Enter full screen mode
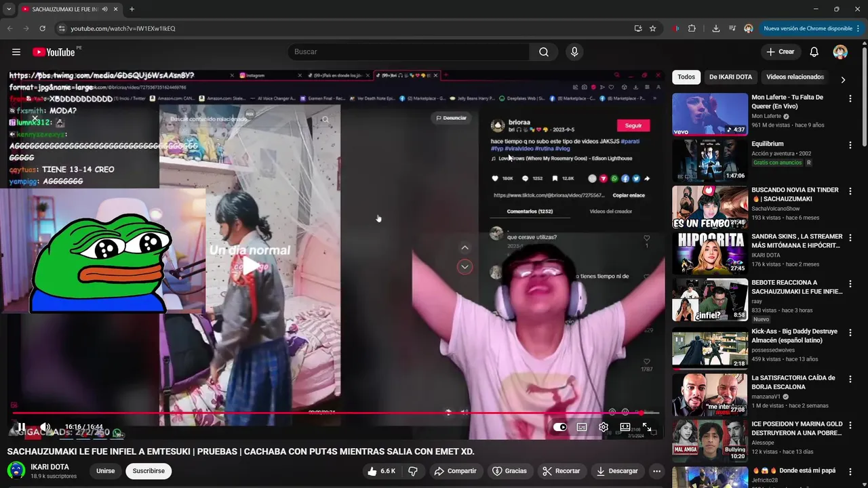The image size is (868, 488). pos(647,427)
